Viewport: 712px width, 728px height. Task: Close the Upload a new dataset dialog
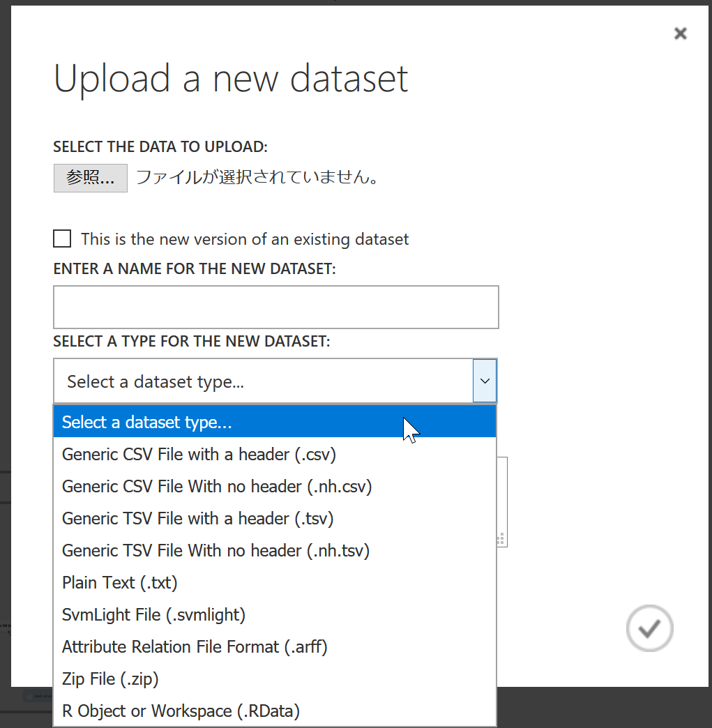point(681,33)
